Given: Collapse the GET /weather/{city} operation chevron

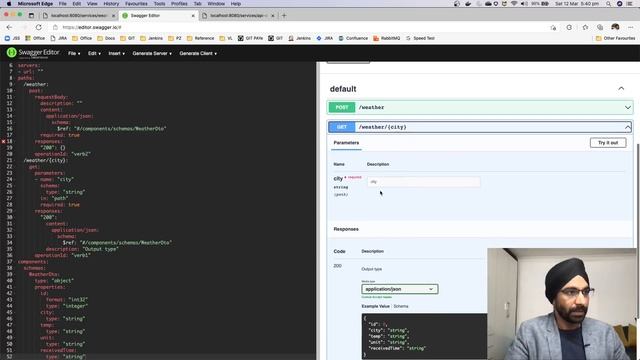Looking at the screenshot, I should click(627, 127).
